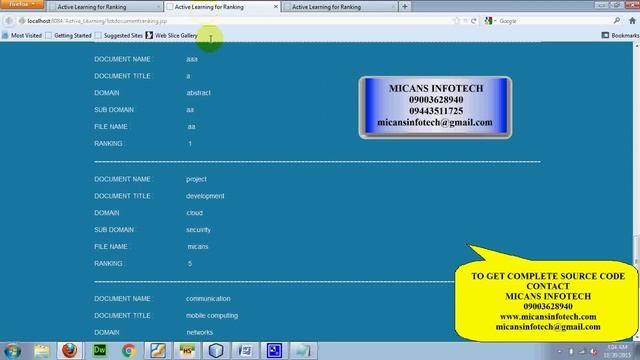Open the Google search engine dropdown
Image resolution: width=640 pixels, height=360 pixels.
tap(490, 21)
